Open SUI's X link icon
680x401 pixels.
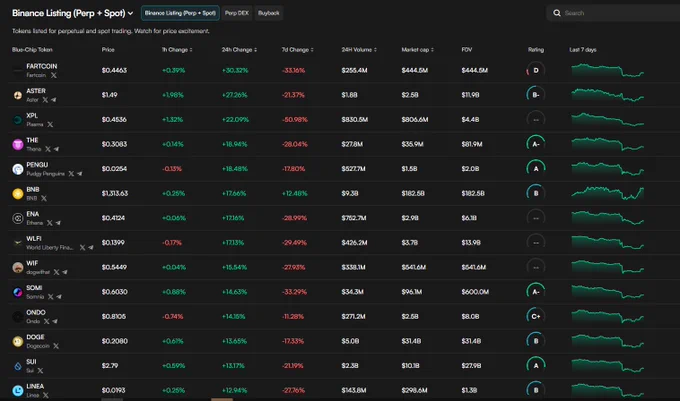point(40,371)
